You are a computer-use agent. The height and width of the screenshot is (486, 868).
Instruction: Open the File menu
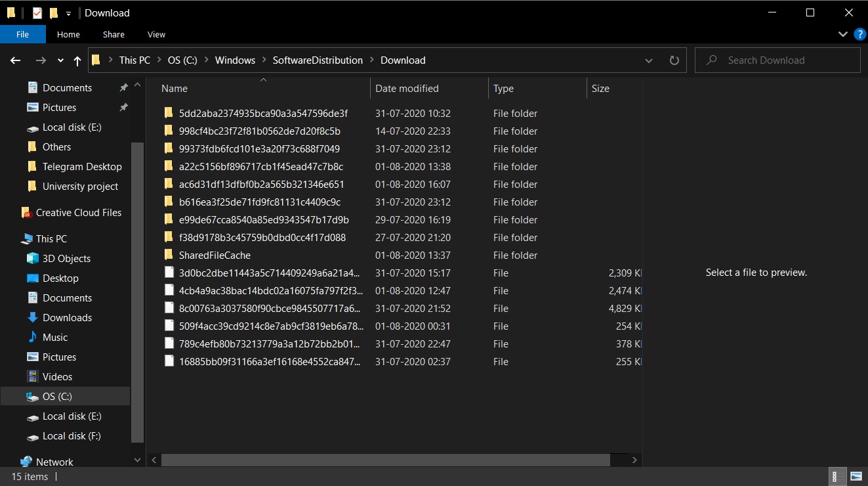tap(22, 34)
